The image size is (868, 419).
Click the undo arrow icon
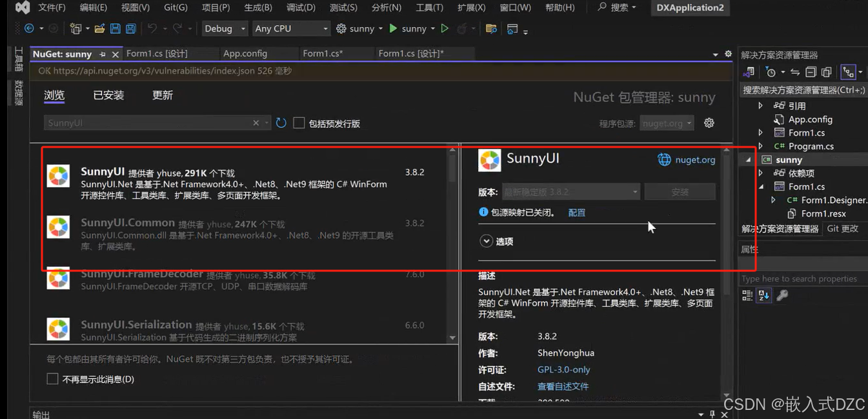(x=152, y=28)
